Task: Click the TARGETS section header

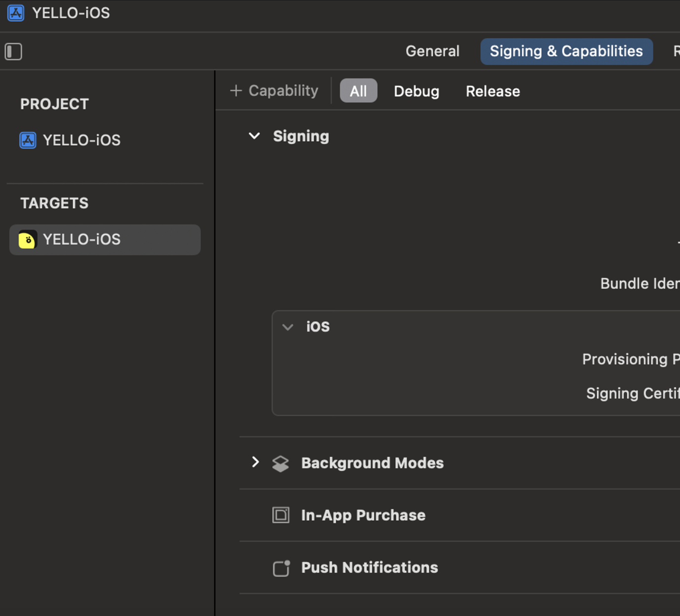Action: pyautogui.click(x=54, y=203)
